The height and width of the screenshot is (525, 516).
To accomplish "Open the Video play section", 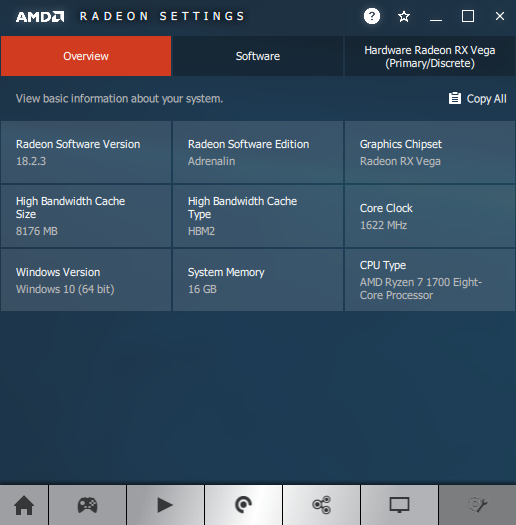I will click(165, 505).
